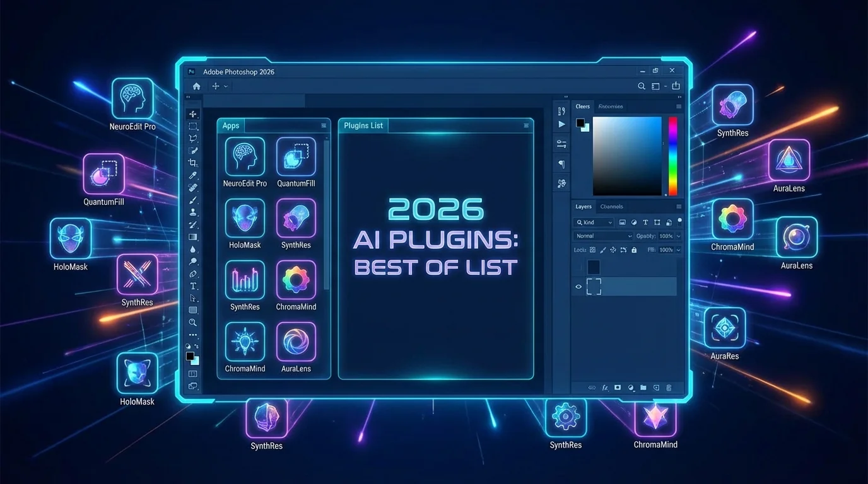Select the Type tool
This screenshot has height=484, width=868.
[x=193, y=286]
